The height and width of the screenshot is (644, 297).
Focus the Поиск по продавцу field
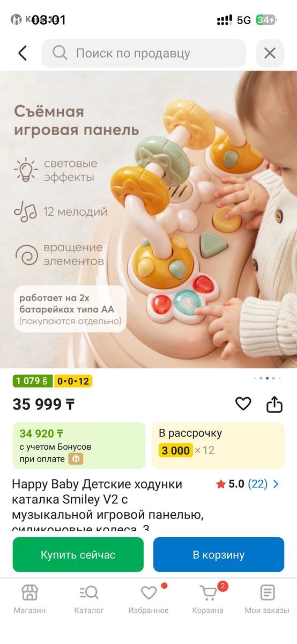[x=144, y=53]
